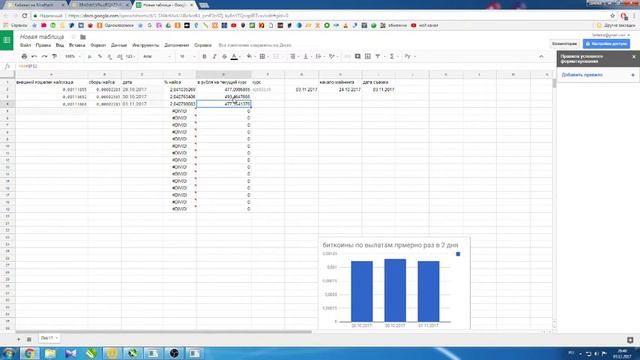Open the Google Sheets home icon
Screen dimensions: 640x360
(x=7, y=40)
